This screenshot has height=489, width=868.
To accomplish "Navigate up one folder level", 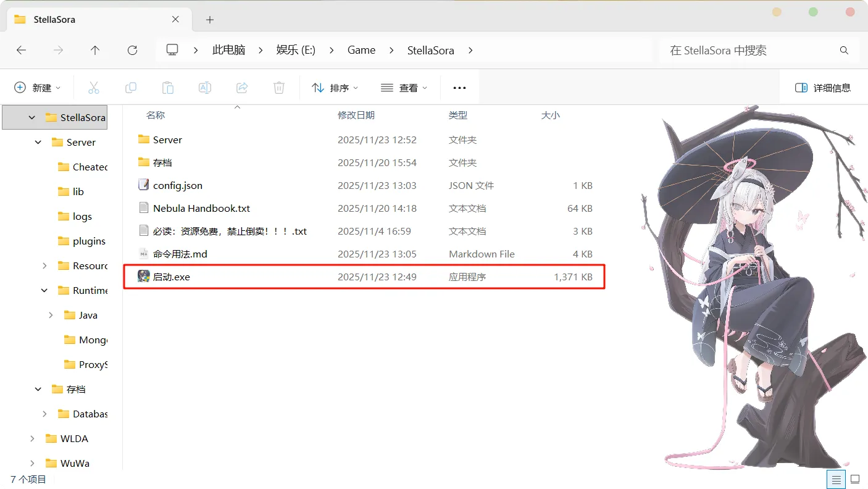I will pos(95,50).
